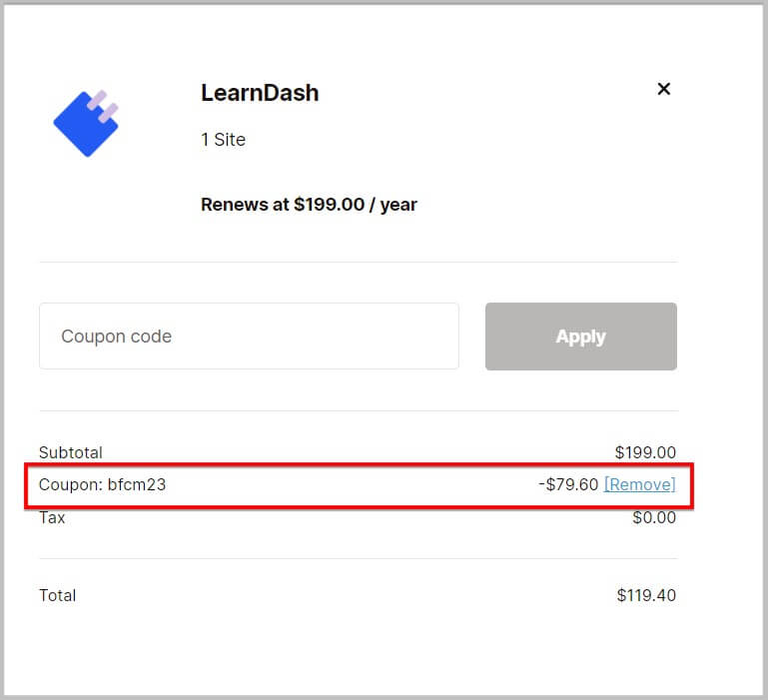Remove the bfcm23 coupon via Remove link
Screen dimensions: 768x700
click(x=639, y=484)
